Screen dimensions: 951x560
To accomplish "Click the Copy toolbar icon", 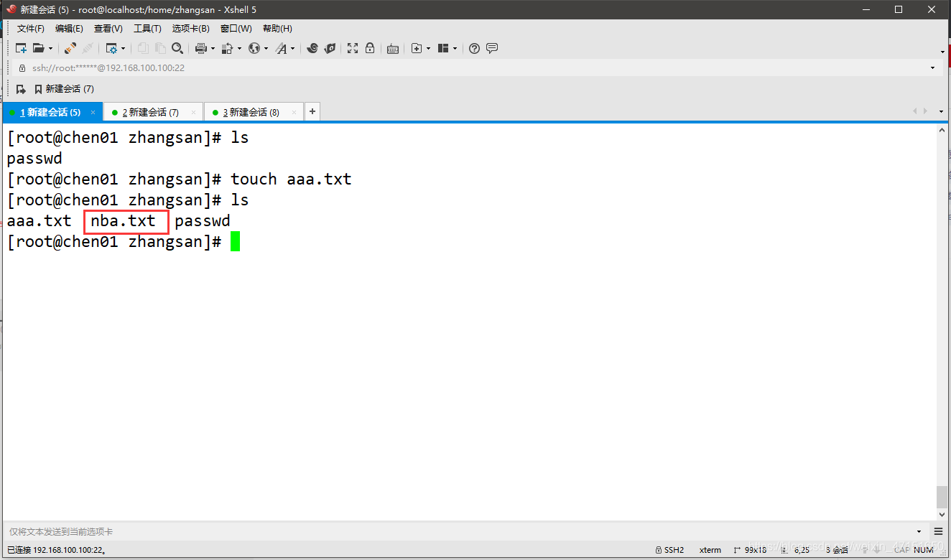I will pyautogui.click(x=143, y=48).
